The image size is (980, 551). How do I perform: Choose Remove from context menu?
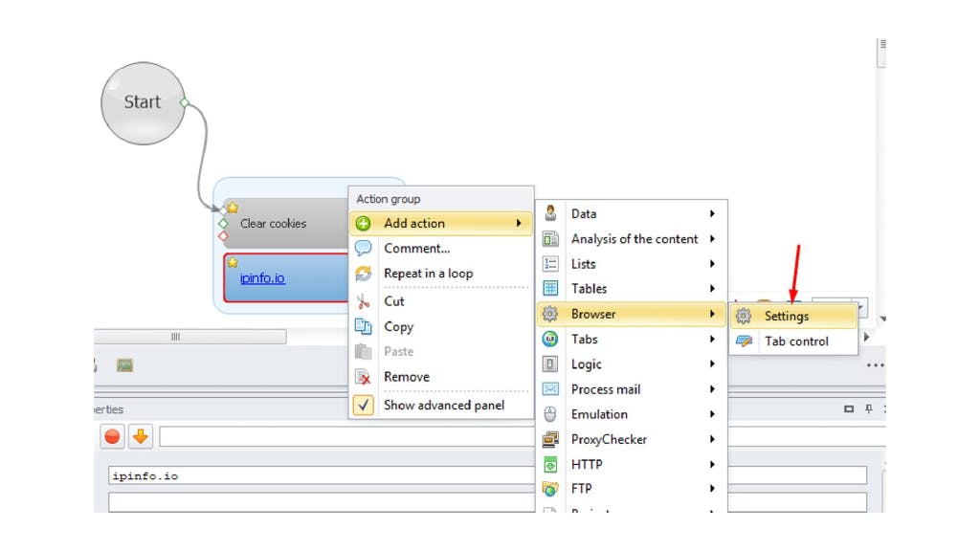(x=441, y=377)
